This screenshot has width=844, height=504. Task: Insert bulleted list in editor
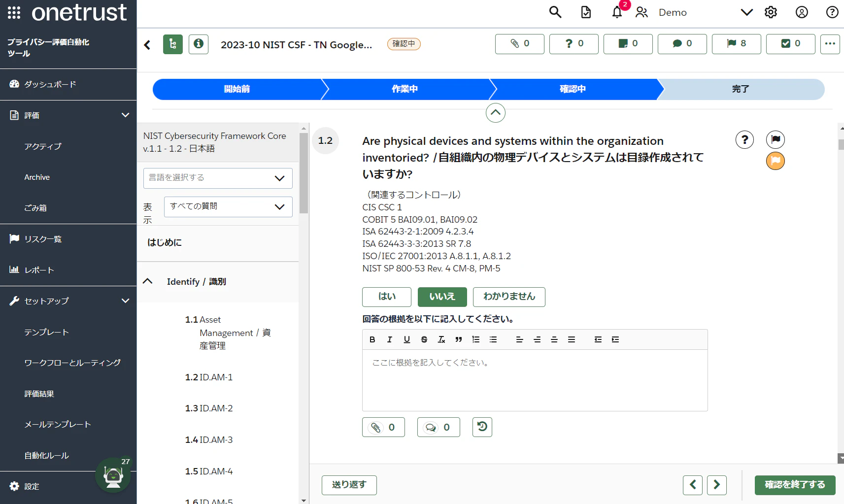pos(493,339)
